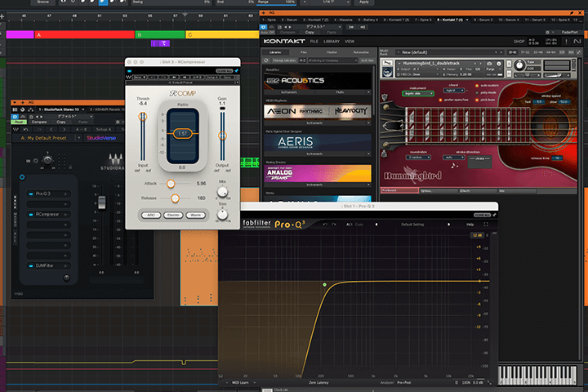This screenshot has width=588, height=392.
Task: Toggle StudioRack plugin power button
Action: pos(16,117)
